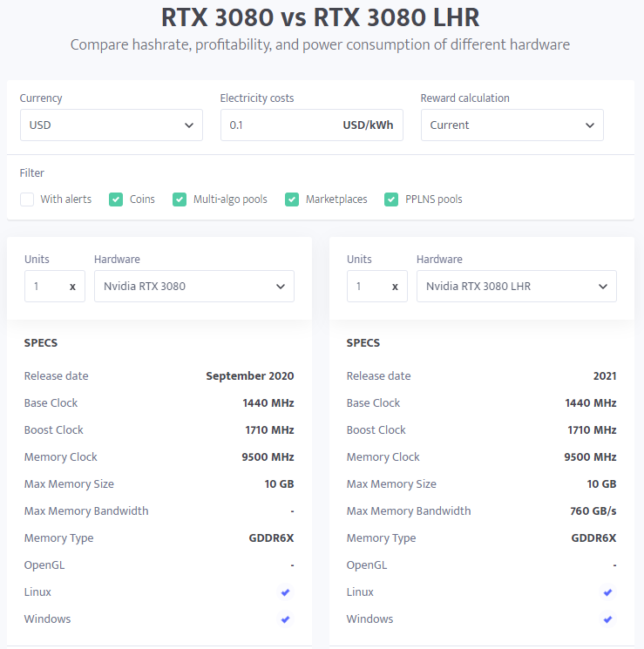
Task: Click the Linux checkmark icon for RTX 3080 LHR
Action: 608,592
